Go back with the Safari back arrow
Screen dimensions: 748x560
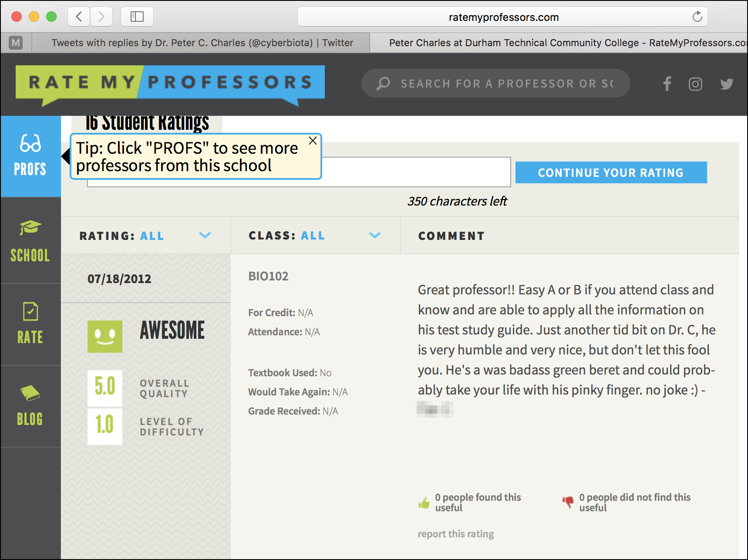79,17
